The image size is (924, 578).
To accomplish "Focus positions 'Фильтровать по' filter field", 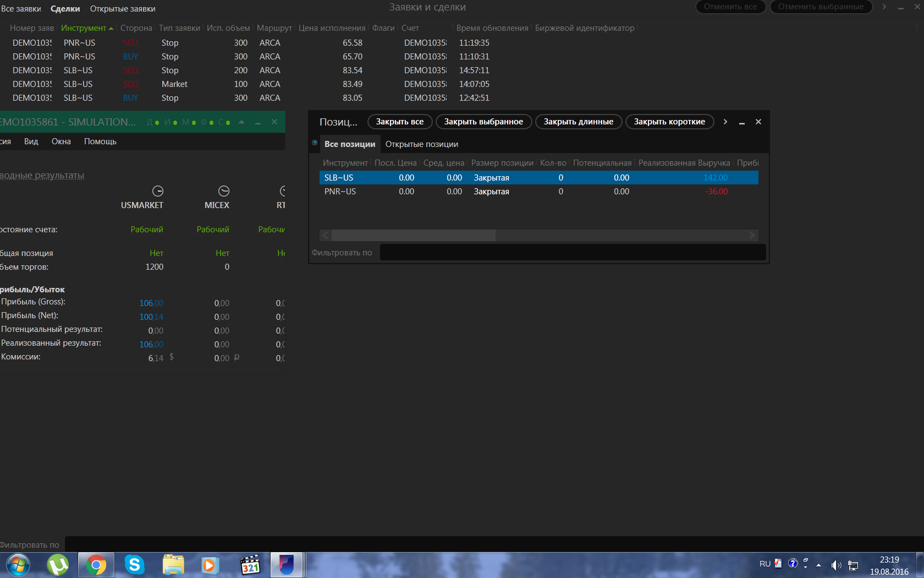I will 573,253.
